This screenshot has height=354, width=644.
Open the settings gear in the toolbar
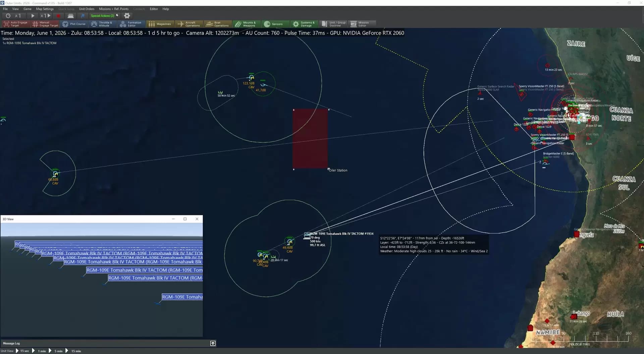pos(127,16)
